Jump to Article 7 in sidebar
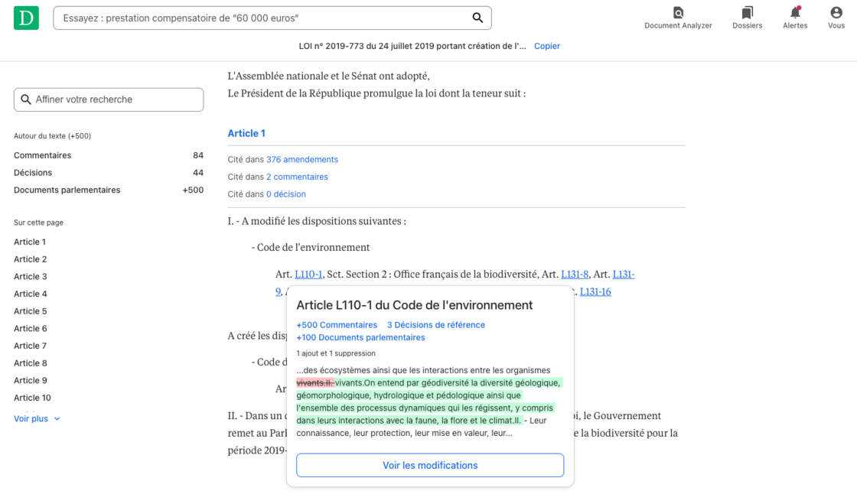 30,346
